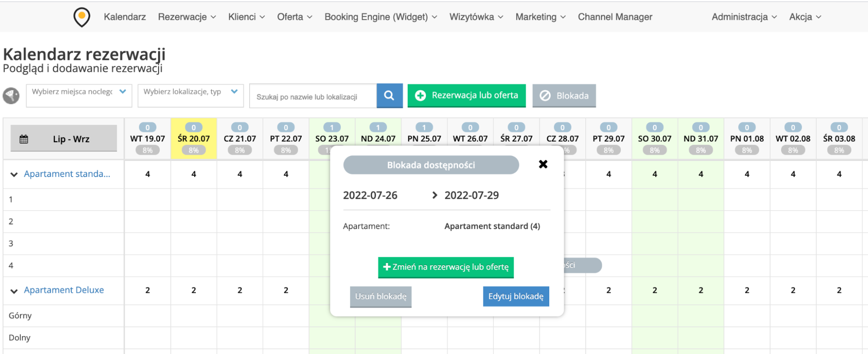This screenshot has width=868, height=354.
Task: Click Zmień na rezerwację lub ofertę
Action: pos(446,267)
